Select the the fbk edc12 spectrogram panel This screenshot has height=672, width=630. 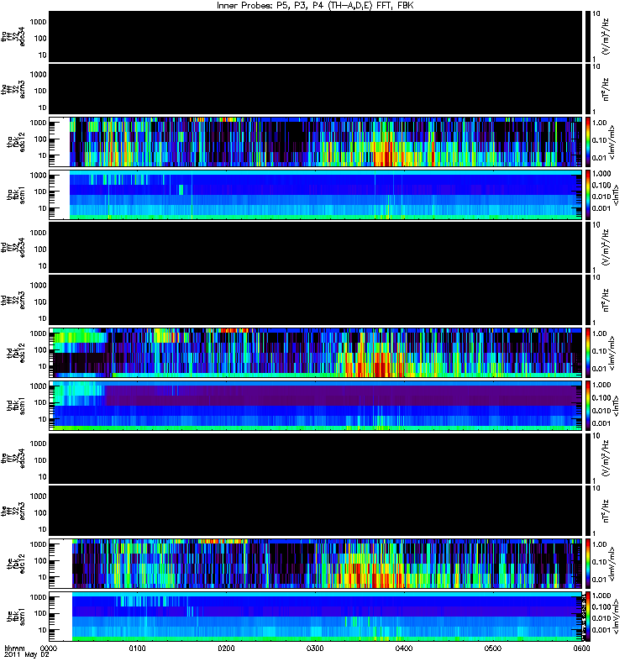pos(316,564)
